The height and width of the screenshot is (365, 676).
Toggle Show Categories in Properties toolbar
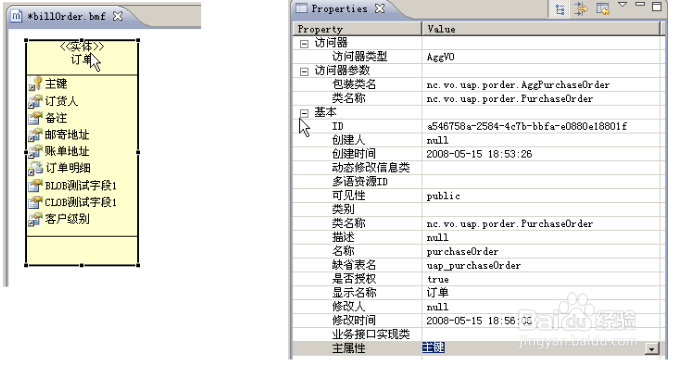tap(560, 9)
